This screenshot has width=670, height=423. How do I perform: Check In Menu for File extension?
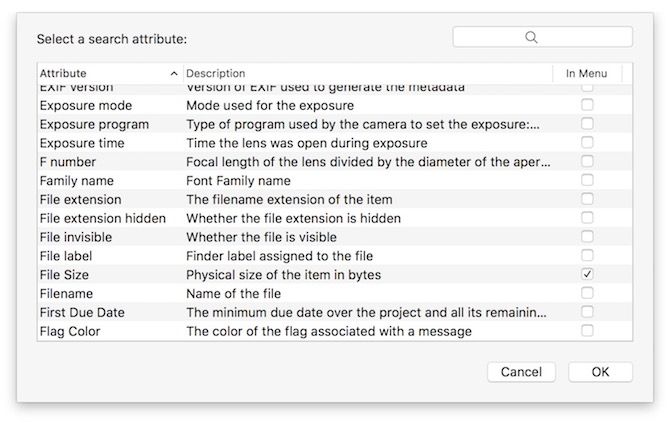tap(587, 199)
